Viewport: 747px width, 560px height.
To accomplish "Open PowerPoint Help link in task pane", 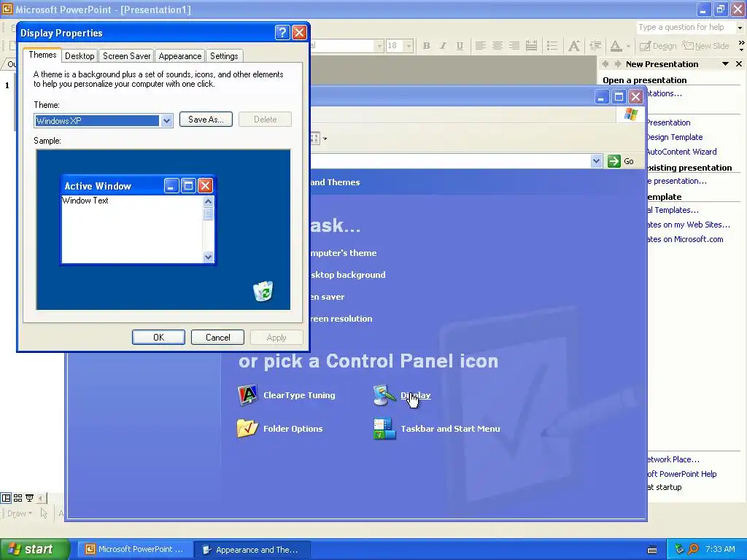I will coord(681,474).
